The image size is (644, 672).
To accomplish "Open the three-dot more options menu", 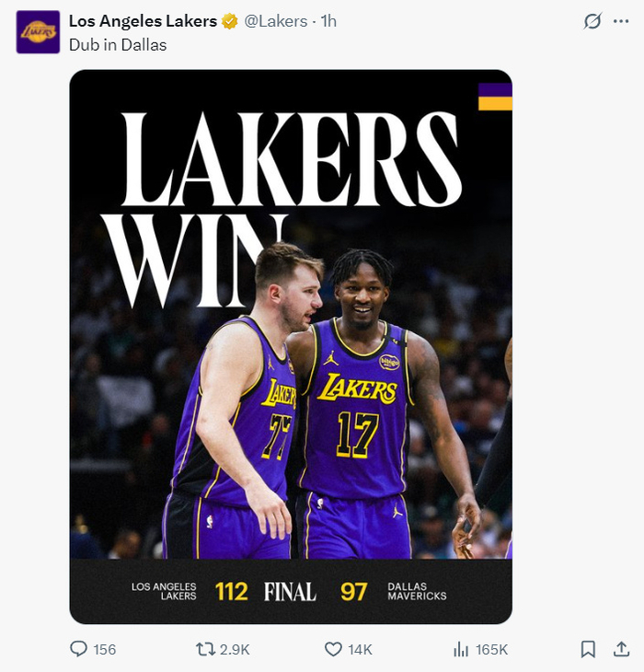I will point(621,21).
